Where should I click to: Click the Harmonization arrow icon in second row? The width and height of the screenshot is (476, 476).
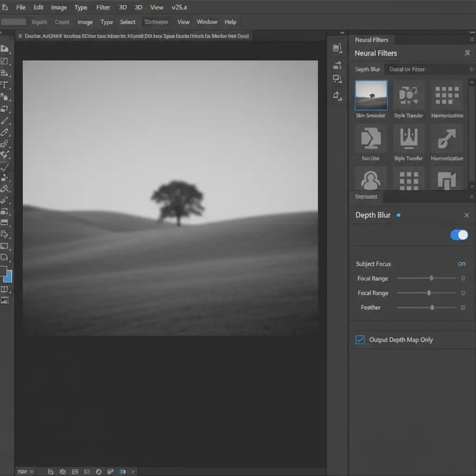[447, 138]
